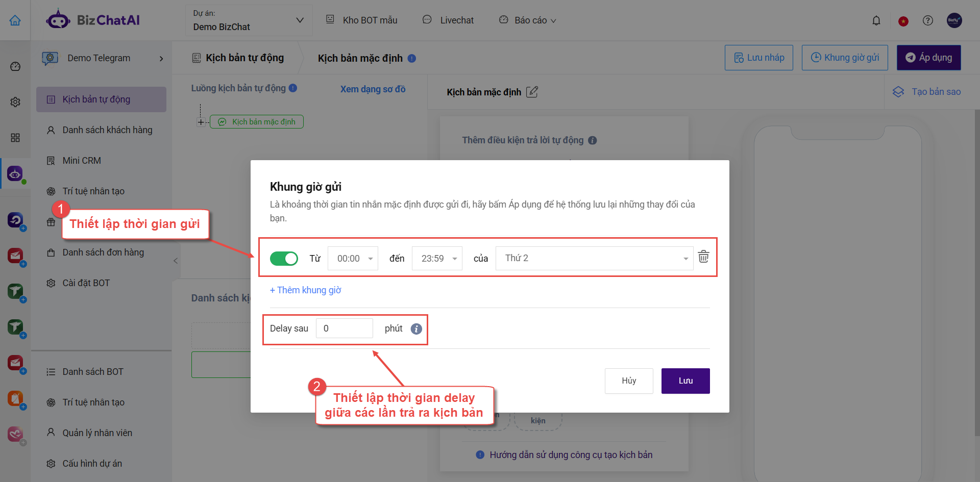Screen dimensions: 980x482
Task: Open the user avatar menu
Action: (x=954, y=20)
